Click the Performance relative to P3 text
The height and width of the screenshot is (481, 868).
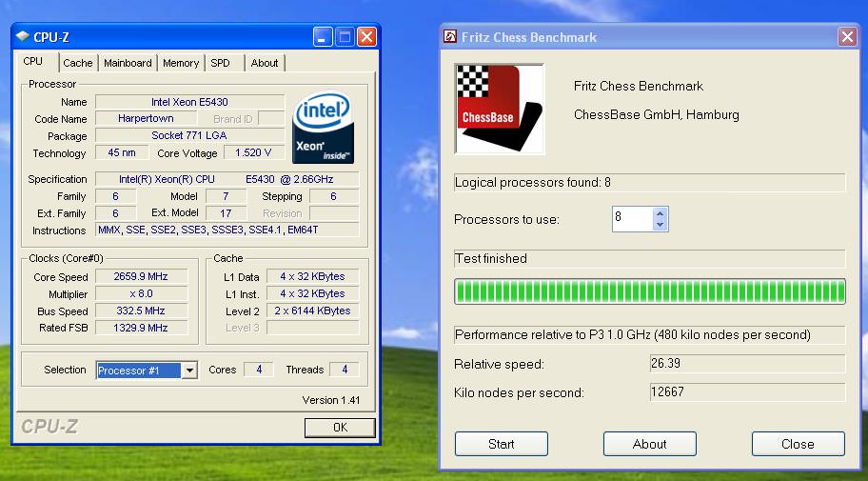633,334
